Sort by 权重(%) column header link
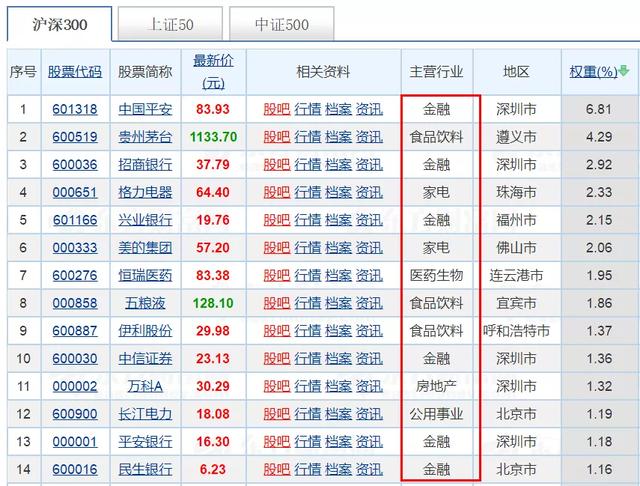 [593, 72]
